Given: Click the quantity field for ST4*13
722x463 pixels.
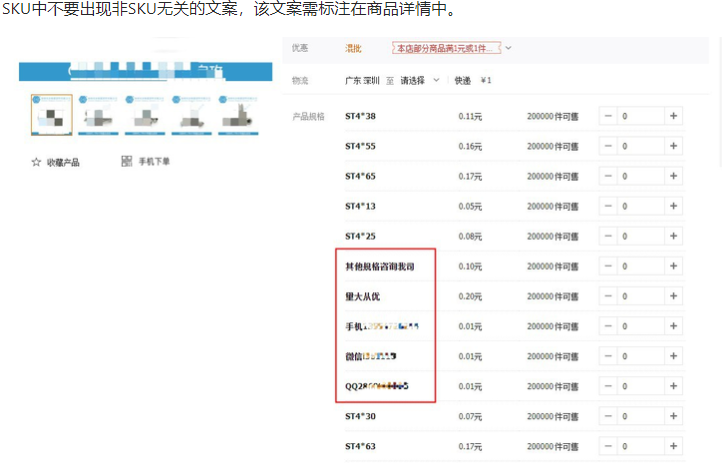Looking at the screenshot, I should pyautogui.click(x=640, y=206).
